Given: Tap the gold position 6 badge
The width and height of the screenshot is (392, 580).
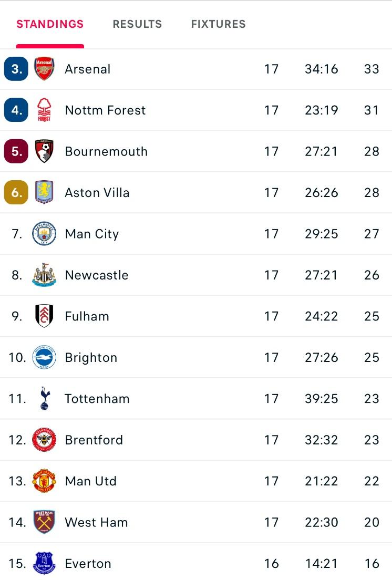Looking at the screenshot, I should pos(16,192).
